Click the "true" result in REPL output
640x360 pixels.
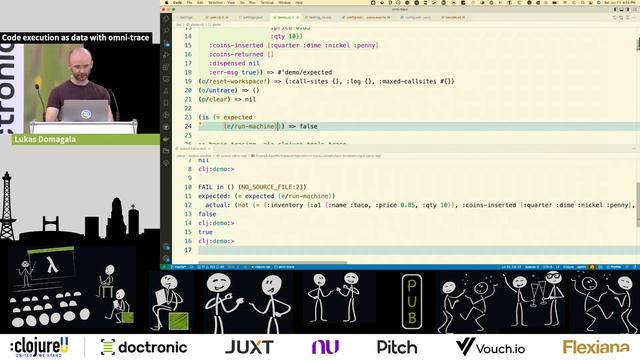pos(205,232)
